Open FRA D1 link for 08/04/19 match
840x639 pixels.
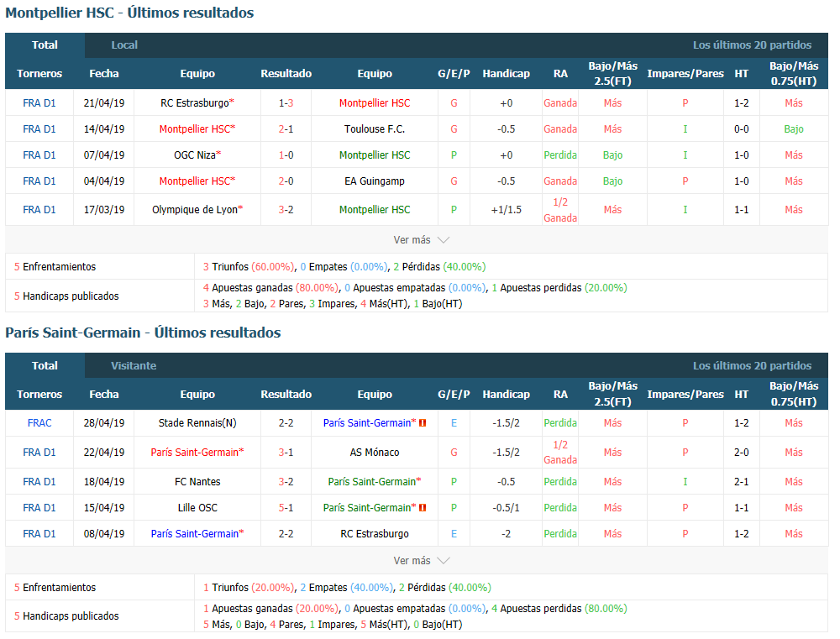[39, 534]
